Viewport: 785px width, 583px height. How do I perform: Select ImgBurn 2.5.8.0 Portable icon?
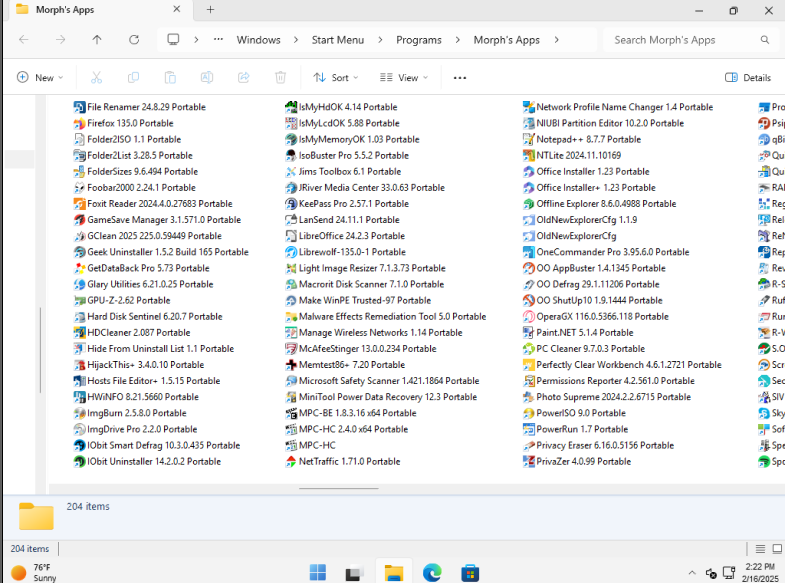click(x=80, y=413)
